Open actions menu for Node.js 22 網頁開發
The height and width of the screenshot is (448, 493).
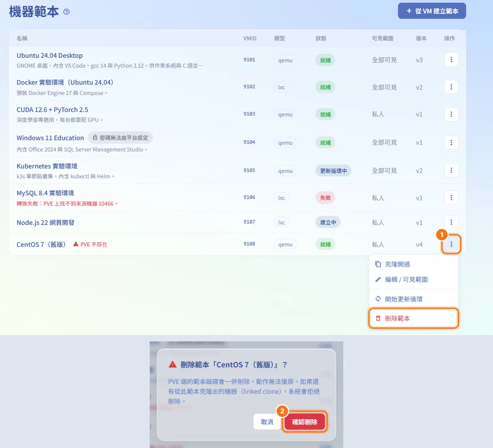451,222
